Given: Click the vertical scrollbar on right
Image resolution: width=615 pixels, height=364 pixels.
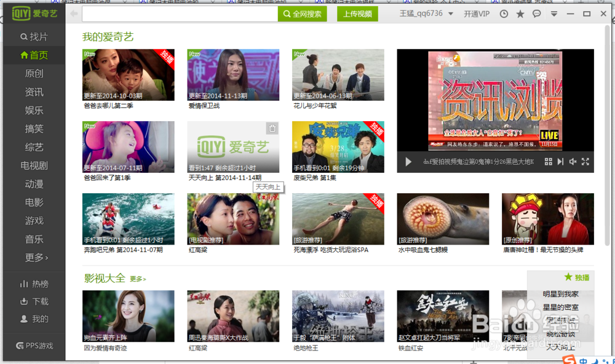Looking at the screenshot, I should coord(608,135).
